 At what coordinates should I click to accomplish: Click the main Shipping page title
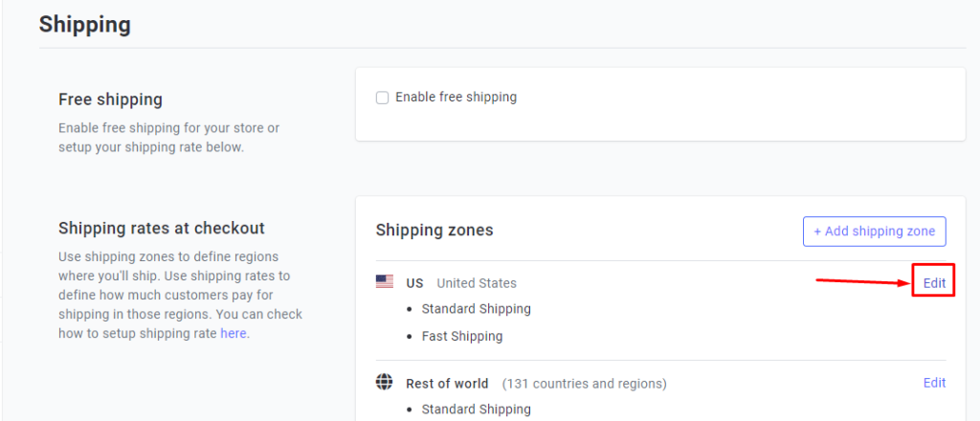(x=85, y=24)
